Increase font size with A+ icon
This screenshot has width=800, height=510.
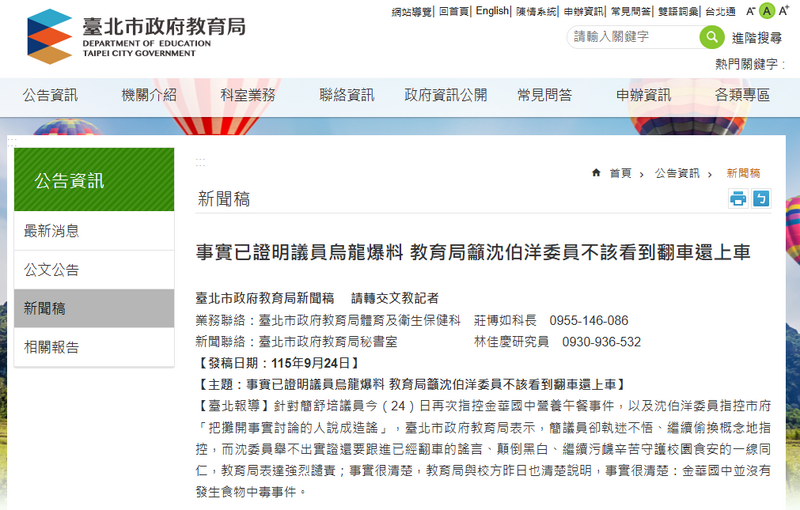pyautogui.click(x=784, y=11)
